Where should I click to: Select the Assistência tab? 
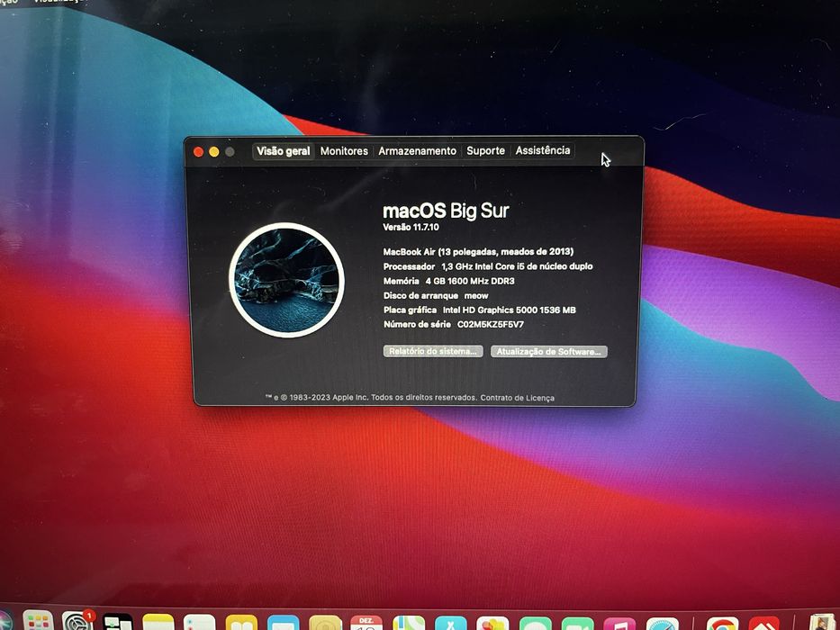tap(543, 150)
